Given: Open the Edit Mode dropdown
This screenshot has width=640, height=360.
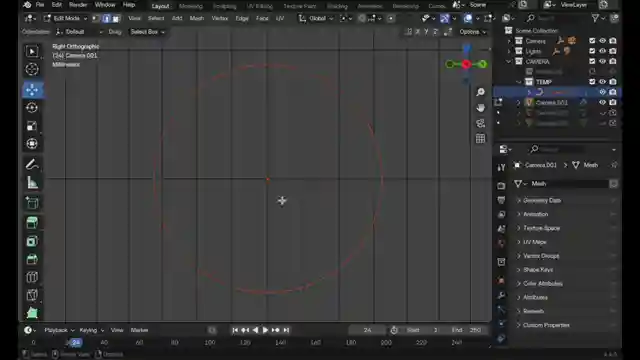Looking at the screenshot, I should pos(66,18).
